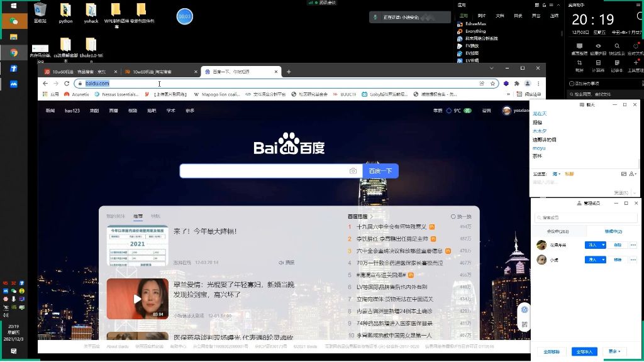Click the member search field
Screen dimensions: 644x362
pos(586,217)
